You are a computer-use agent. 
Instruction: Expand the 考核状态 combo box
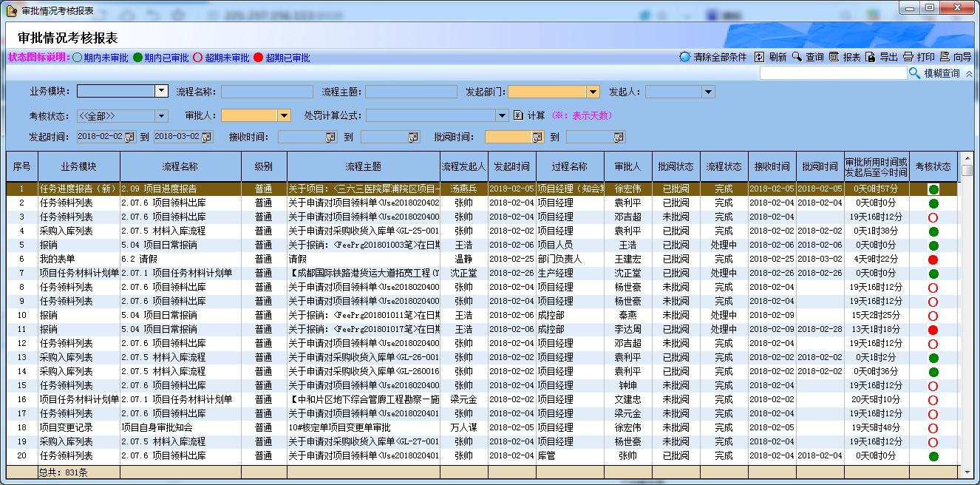pos(161,116)
